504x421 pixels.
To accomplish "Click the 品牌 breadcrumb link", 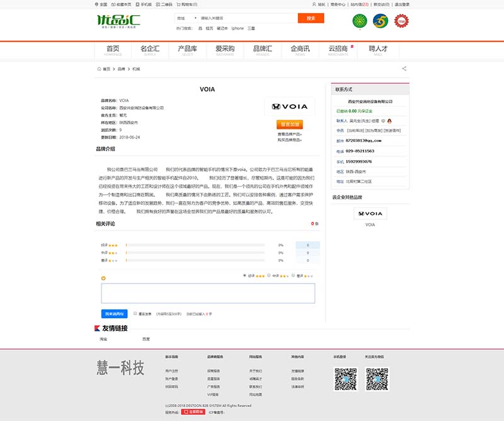I will pos(121,69).
